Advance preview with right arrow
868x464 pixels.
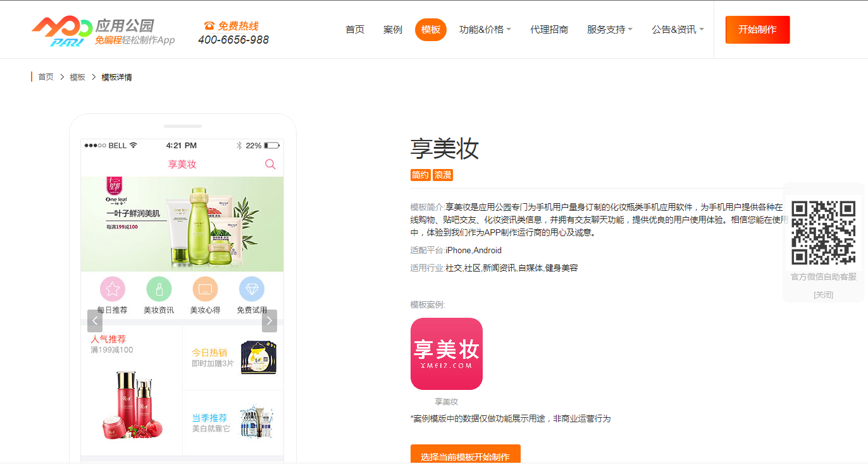pos(270,321)
